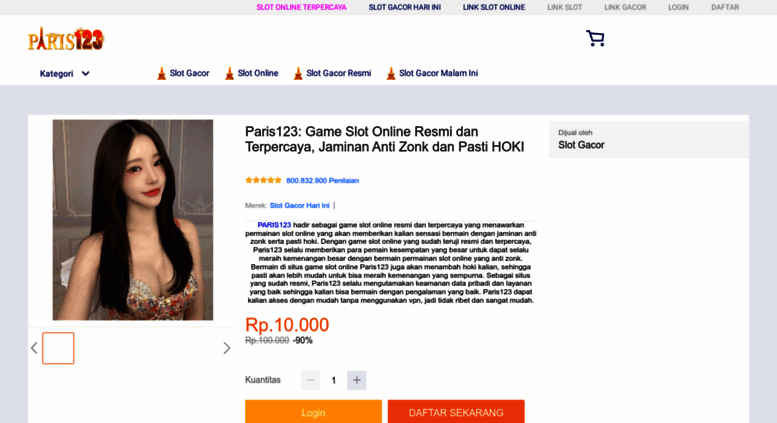Image resolution: width=777 pixels, height=423 pixels.
Task: Decrease quantity with minus button
Action: click(x=311, y=380)
